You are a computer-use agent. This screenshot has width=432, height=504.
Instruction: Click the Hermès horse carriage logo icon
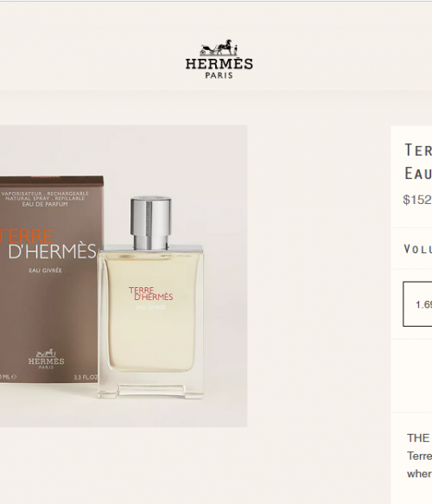click(x=219, y=48)
